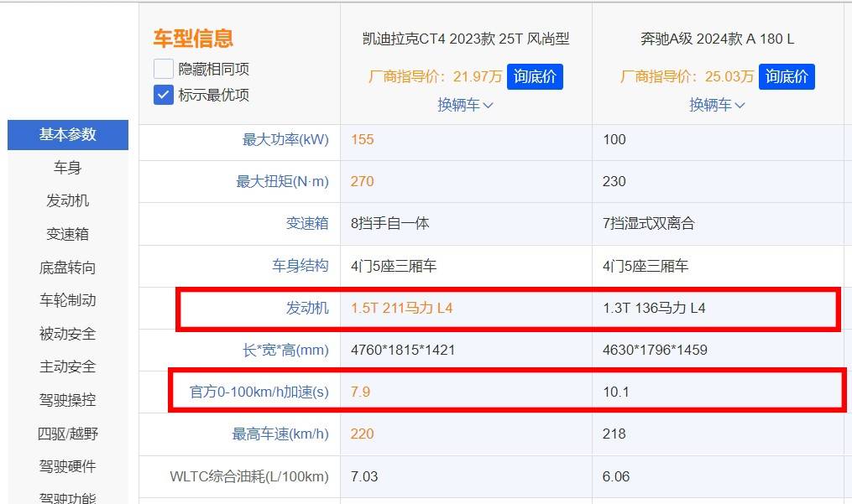Click 奔驰A级 2024款 A 180 L title
The height and width of the screenshot is (504, 852).
point(717,39)
